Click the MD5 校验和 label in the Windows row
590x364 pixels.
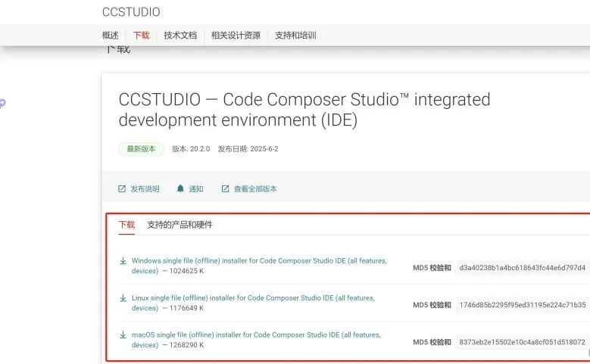[432, 268]
